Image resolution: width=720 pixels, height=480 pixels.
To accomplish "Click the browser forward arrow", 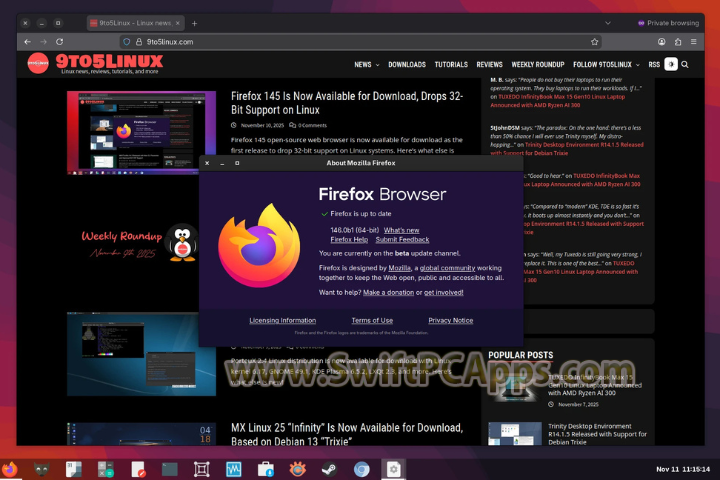I will (x=43, y=42).
